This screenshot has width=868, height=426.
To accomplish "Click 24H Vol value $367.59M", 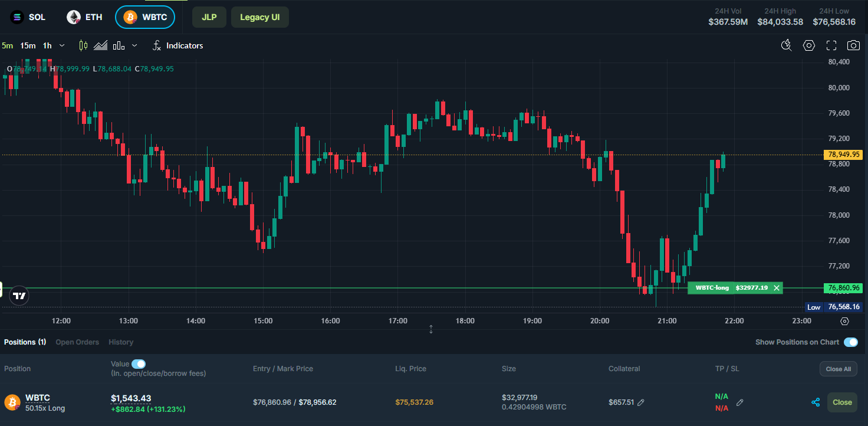I will point(728,22).
